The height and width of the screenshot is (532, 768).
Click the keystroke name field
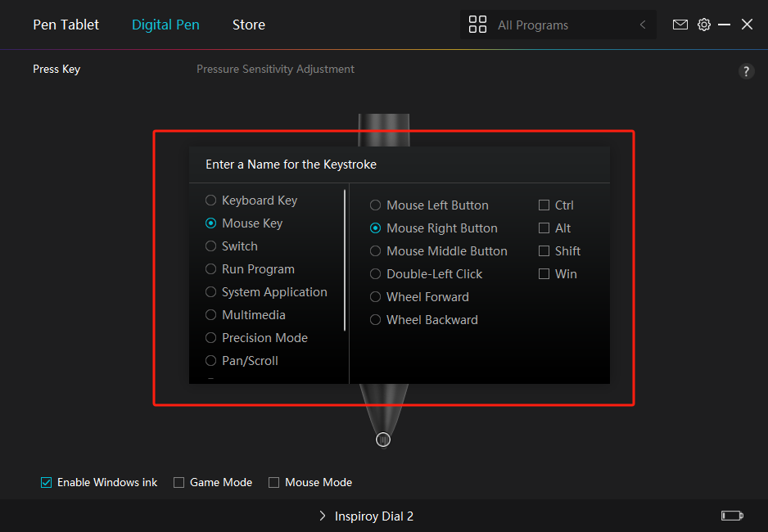[x=400, y=165]
